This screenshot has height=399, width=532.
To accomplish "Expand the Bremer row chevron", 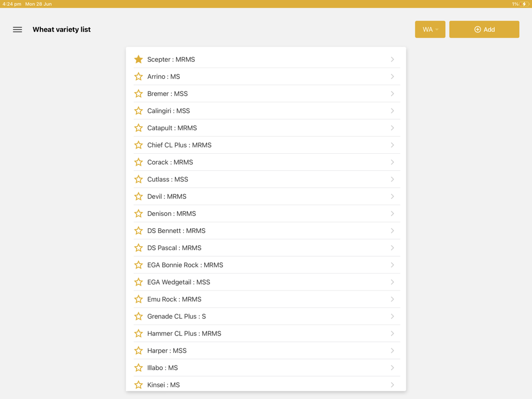I will click(392, 94).
